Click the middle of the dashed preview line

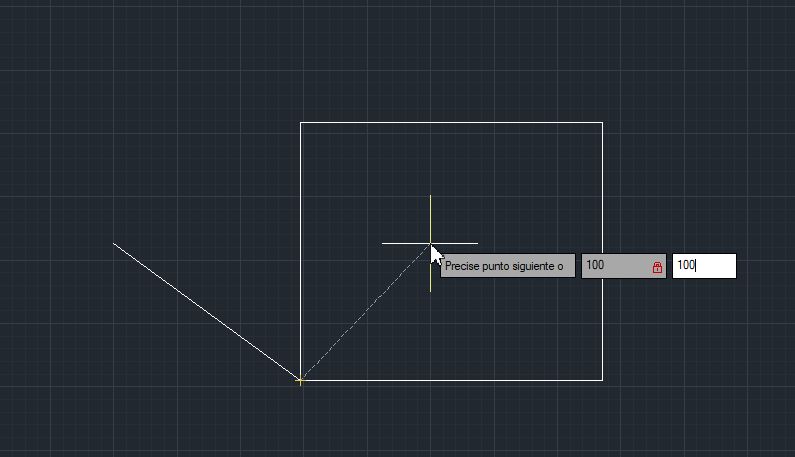pyautogui.click(x=365, y=311)
